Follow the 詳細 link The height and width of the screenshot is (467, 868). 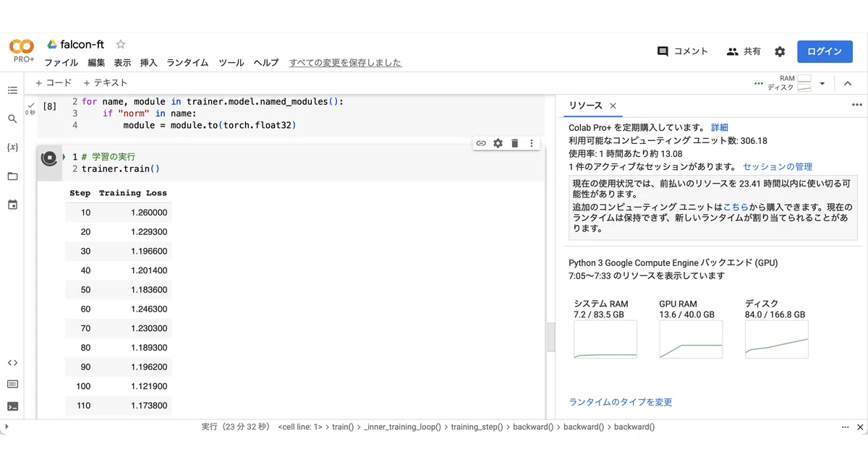pos(720,127)
